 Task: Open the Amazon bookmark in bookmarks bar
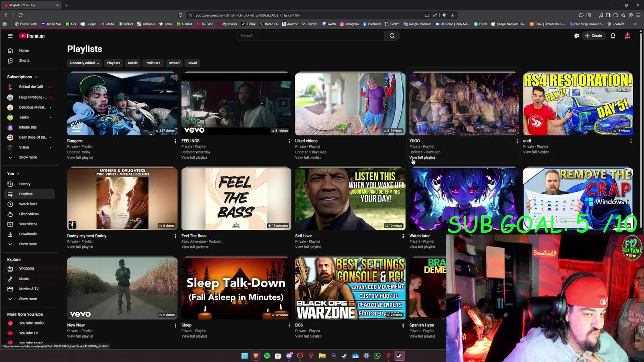click(290, 24)
